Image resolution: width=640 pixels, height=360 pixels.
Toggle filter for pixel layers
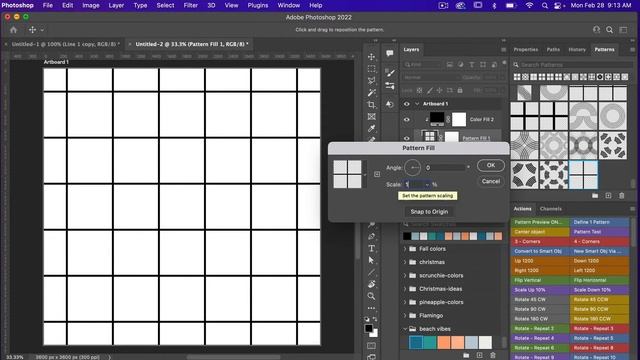pyautogui.click(x=449, y=64)
